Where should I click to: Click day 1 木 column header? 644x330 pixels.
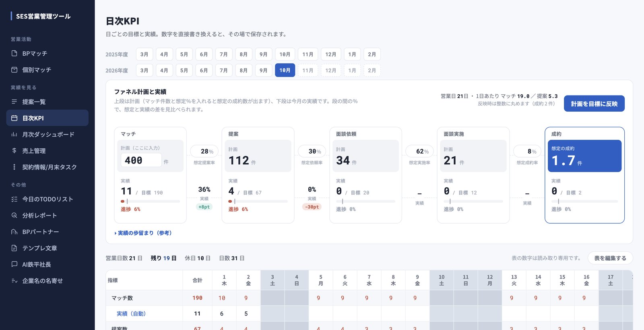pyautogui.click(x=224, y=280)
